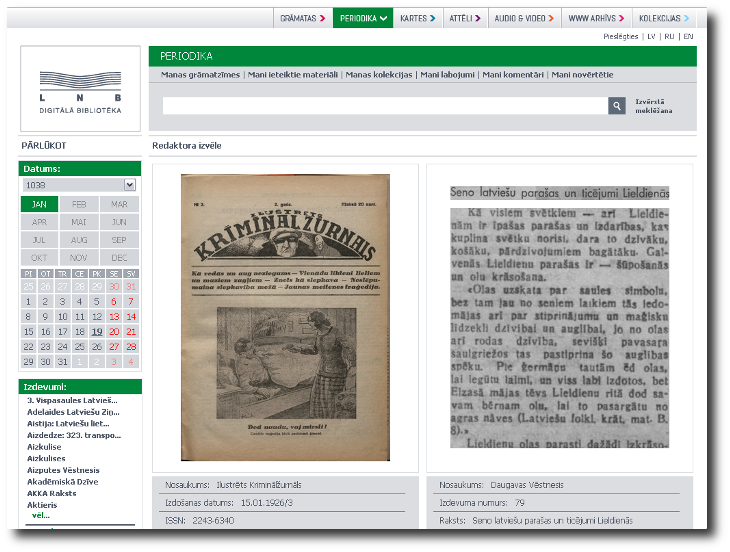The width and height of the screenshot is (730, 552).
Task: Open publication Aistija: Latviešu liet...
Action: point(68,424)
